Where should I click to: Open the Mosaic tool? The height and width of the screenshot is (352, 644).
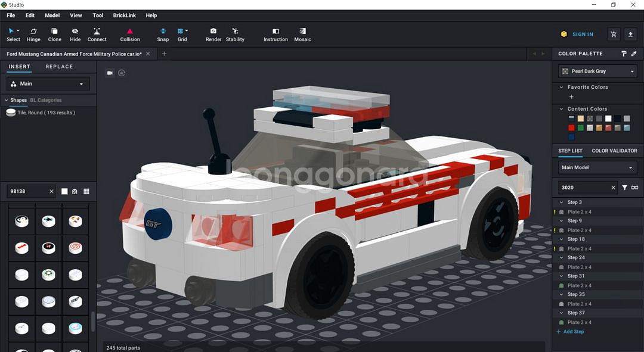pos(302,35)
